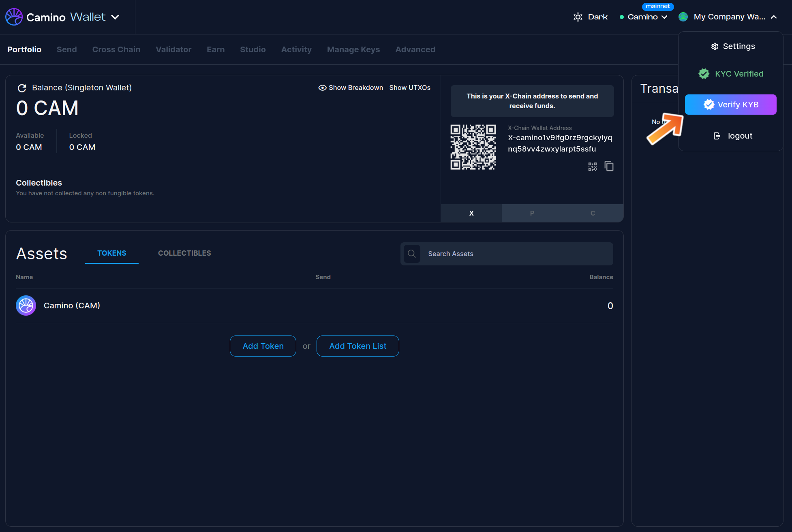Switch to P chain address tab
Viewport: 792px width, 532px height.
pyautogui.click(x=532, y=213)
